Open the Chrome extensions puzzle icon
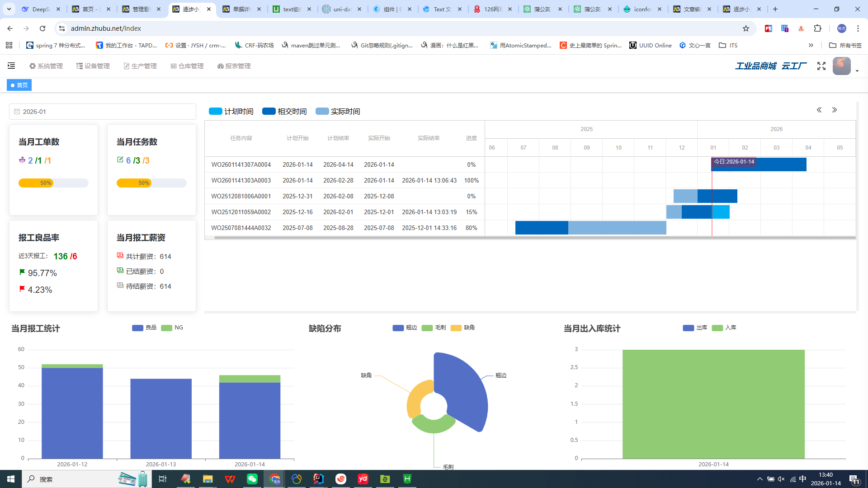Viewport: 868px width, 488px height. (817, 28)
